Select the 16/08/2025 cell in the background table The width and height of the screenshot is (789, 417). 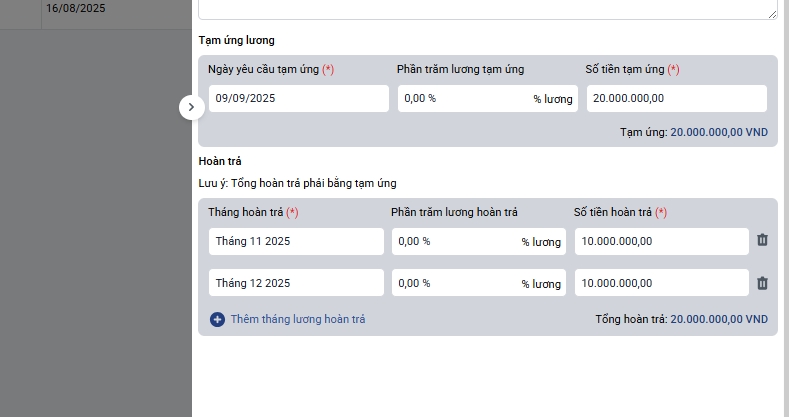coord(76,9)
